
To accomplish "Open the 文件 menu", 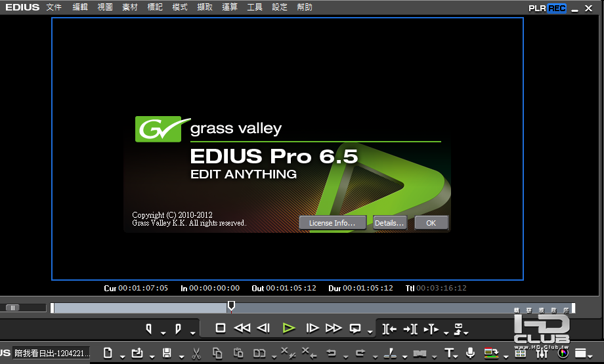I will (54, 7).
